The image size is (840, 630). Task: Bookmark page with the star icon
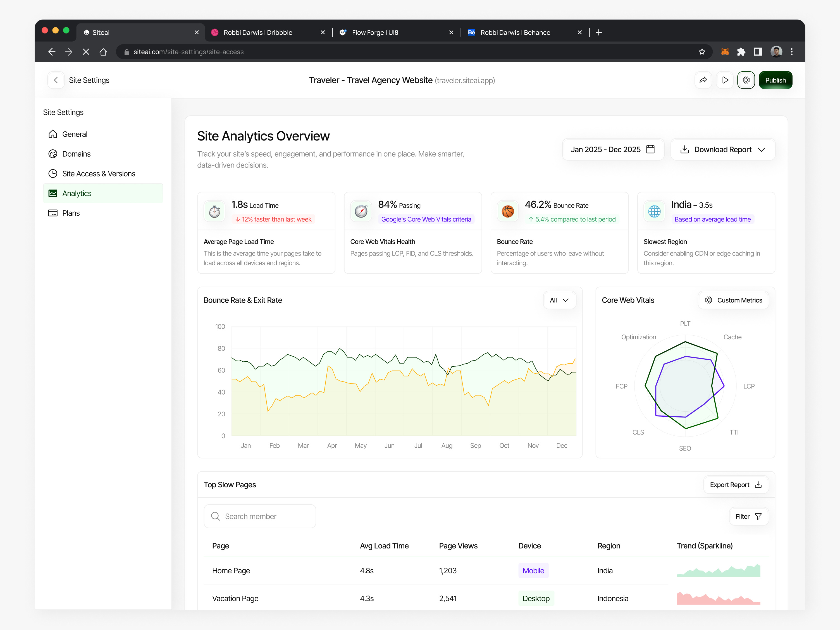[x=702, y=52]
